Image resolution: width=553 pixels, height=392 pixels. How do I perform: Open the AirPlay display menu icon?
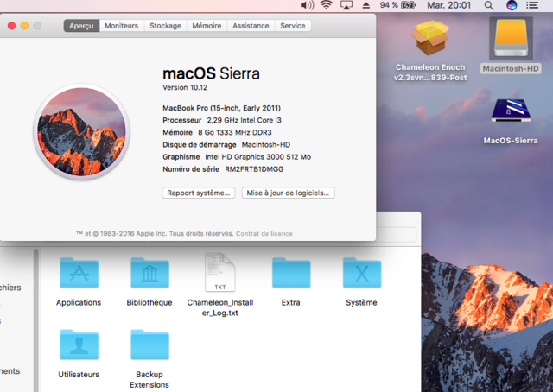click(346, 5)
